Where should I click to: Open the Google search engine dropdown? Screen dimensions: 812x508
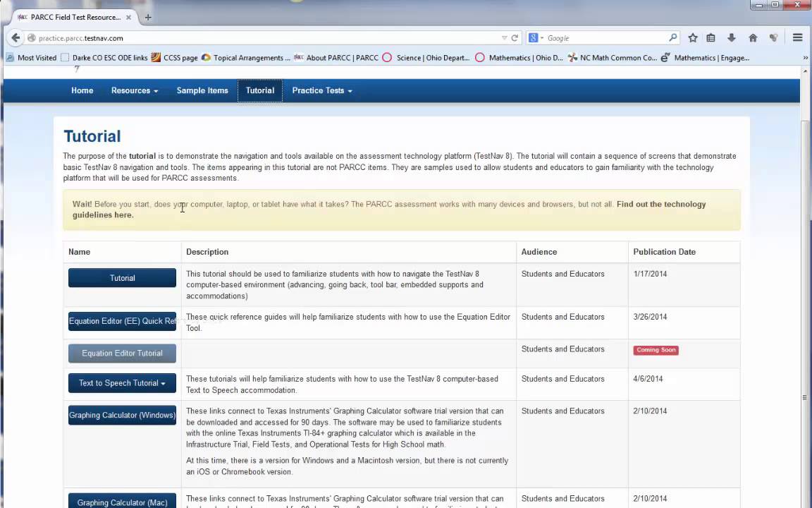click(x=536, y=38)
